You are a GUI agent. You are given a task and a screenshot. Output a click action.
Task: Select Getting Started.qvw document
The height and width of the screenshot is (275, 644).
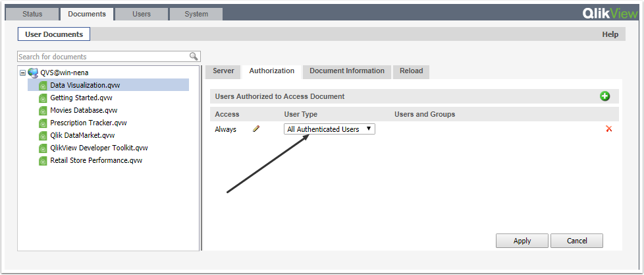click(x=81, y=98)
